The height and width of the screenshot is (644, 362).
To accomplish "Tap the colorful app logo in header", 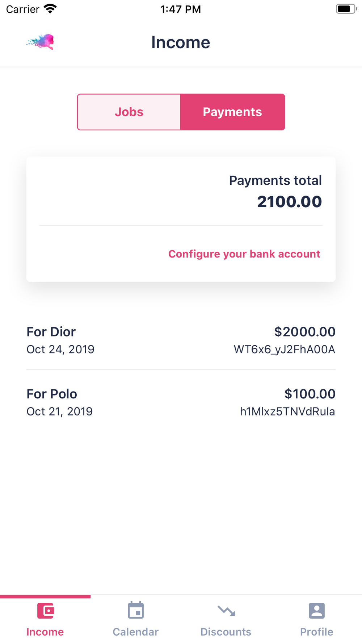I will (x=41, y=42).
